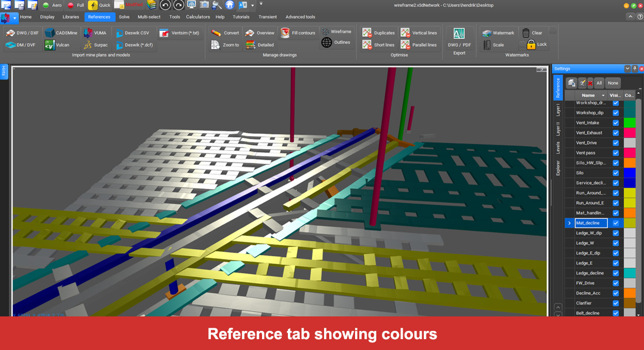Image resolution: width=644 pixels, height=350 pixels.
Task: Click the Duplicates optimise icon
Action: 367,33
